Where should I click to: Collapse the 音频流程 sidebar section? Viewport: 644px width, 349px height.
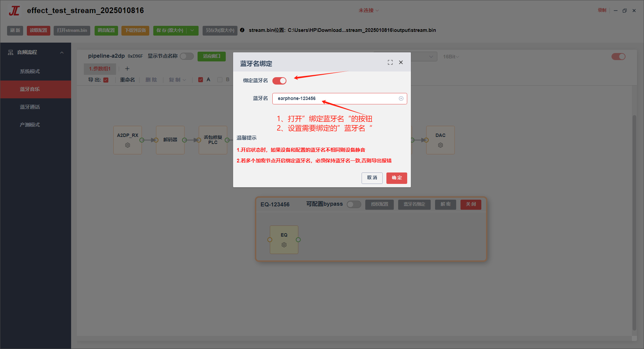62,53
